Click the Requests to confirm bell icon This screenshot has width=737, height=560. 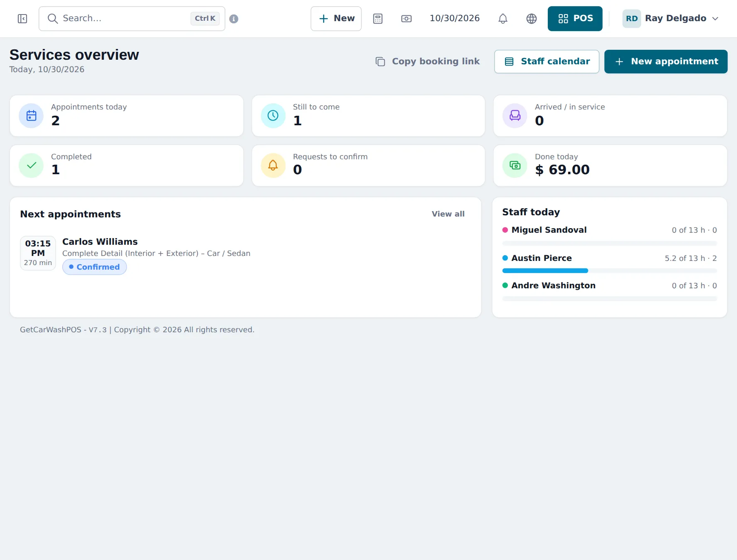click(x=273, y=166)
